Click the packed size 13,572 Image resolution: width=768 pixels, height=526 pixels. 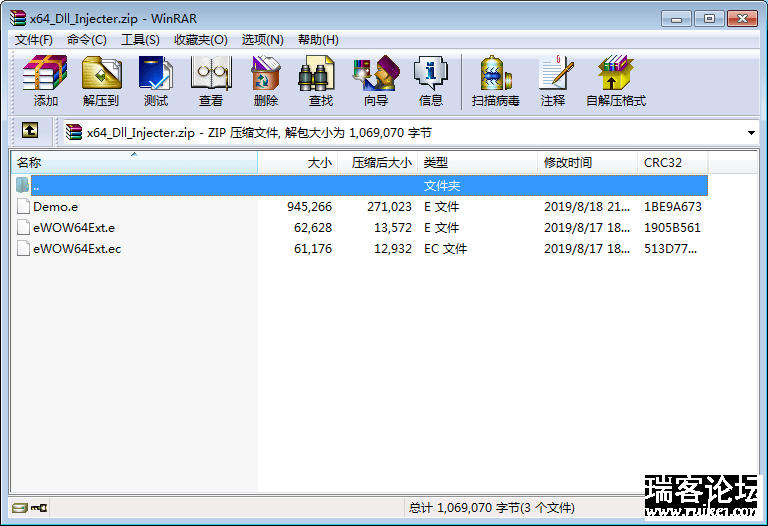click(393, 228)
